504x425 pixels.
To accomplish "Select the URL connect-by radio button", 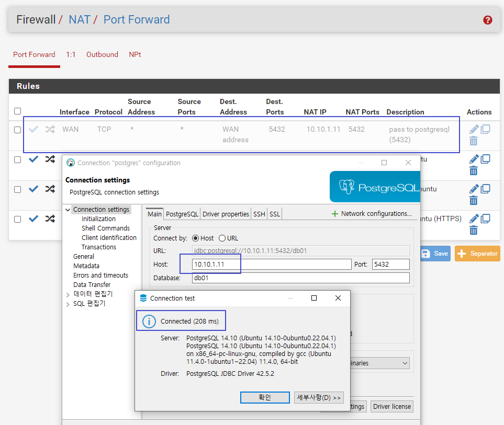I will click(222, 238).
